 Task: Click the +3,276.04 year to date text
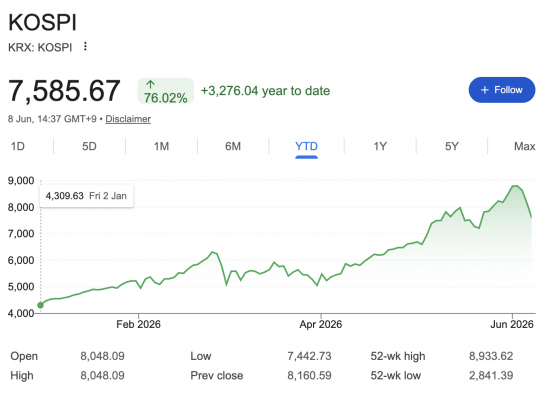[x=265, y=91]
